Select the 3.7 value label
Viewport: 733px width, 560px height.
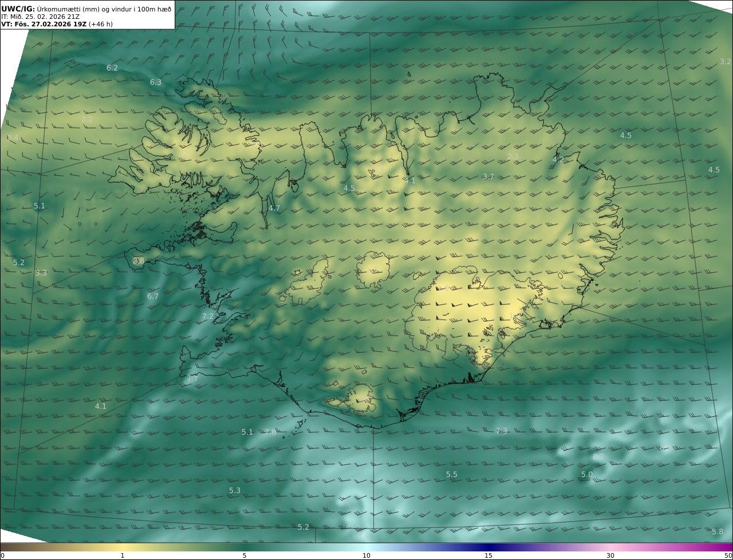488,177
